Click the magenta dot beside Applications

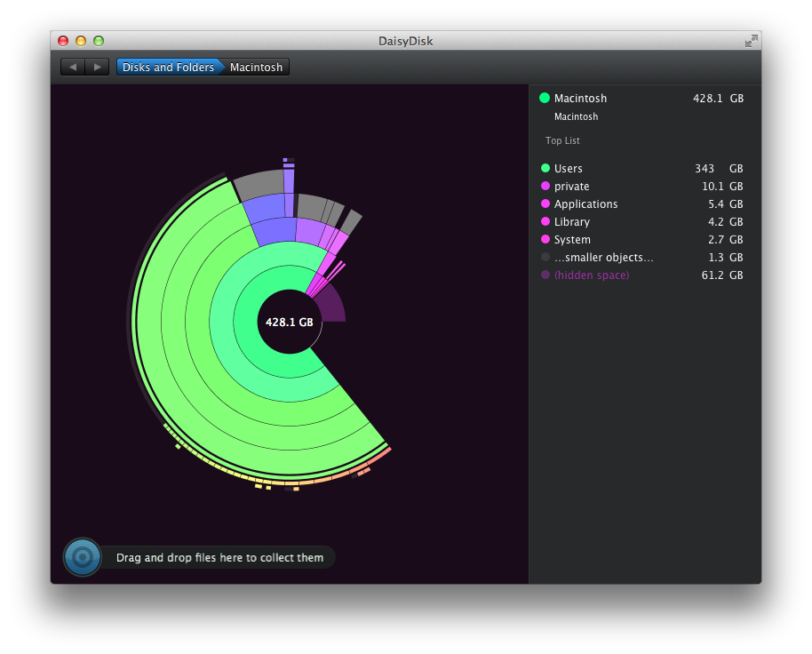pos(545,204)
